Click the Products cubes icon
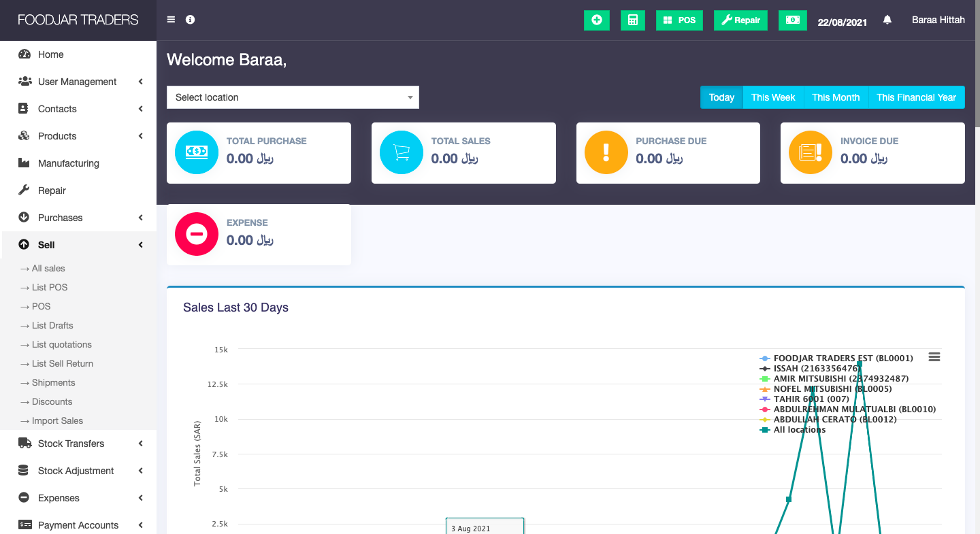The image size is (980, 534). tap(24, 136)
